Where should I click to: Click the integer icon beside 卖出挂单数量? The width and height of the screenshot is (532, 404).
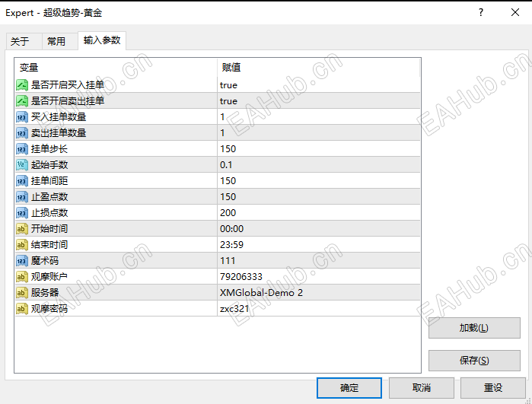tap(22, 133)
